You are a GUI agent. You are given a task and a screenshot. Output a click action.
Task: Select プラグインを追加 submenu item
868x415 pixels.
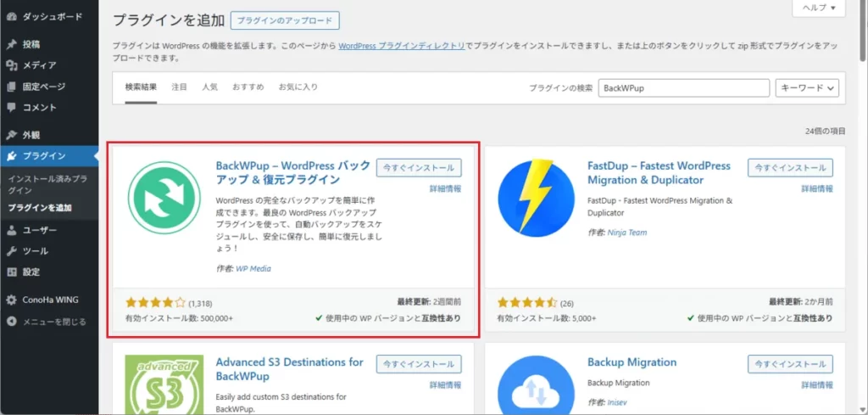(40, 208)
